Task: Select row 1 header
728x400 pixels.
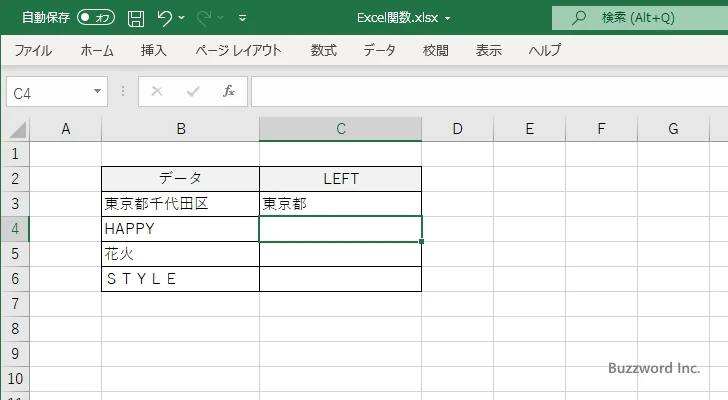Action: (x=15, y=154)
